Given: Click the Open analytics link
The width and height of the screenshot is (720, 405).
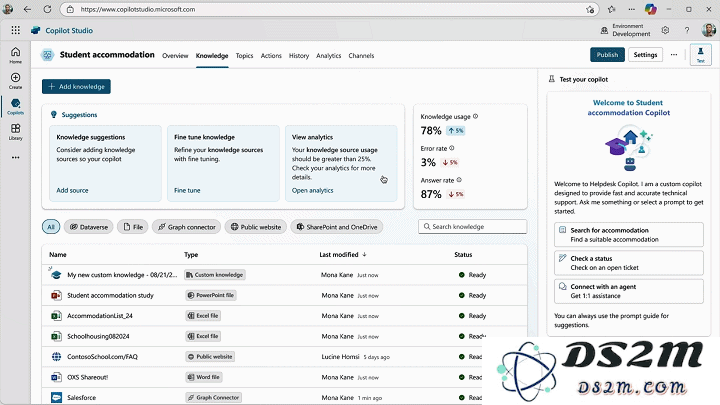Looking at the screenshot, I should pos(312,190).
